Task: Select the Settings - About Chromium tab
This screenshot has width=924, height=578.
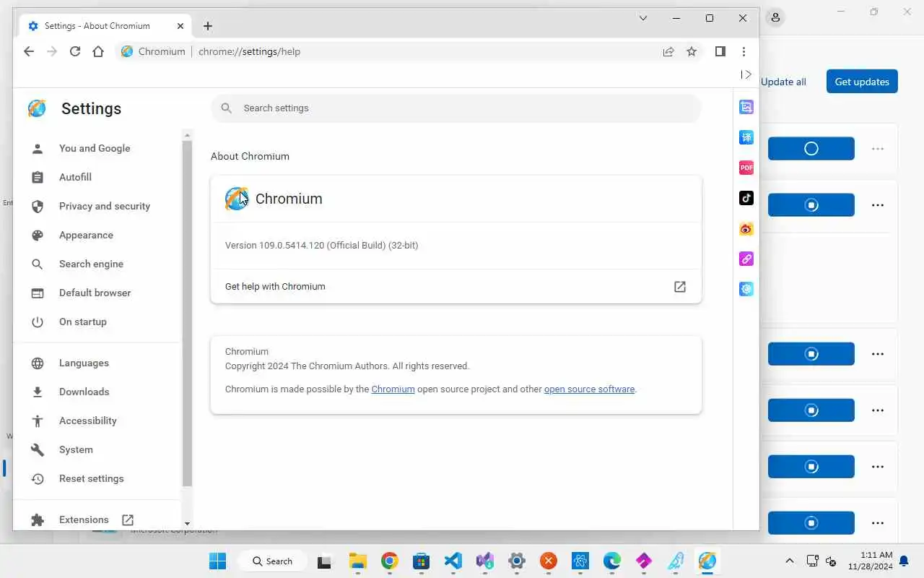Action: point(105,26)
